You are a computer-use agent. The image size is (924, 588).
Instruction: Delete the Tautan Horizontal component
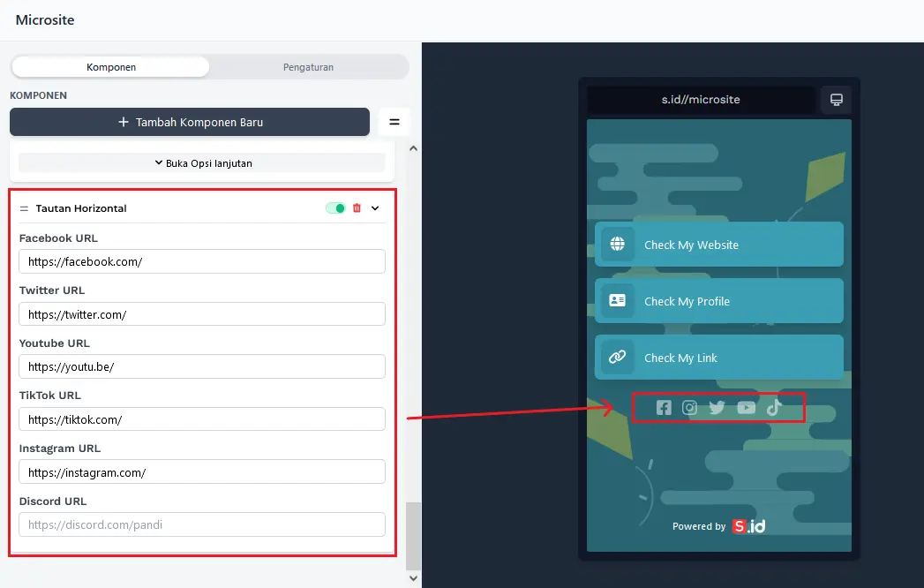pyautogui.click(x=357, y=208)
